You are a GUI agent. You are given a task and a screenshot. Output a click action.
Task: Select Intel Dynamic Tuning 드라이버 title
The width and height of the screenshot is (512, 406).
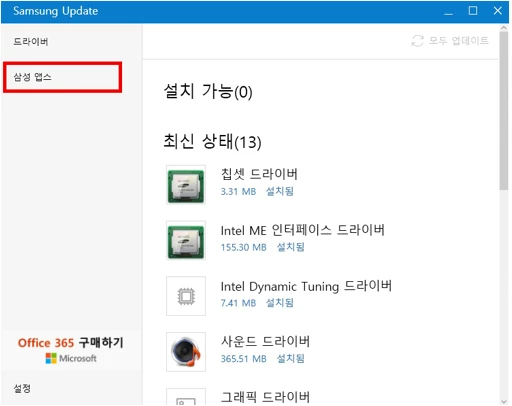click(306, 286)
